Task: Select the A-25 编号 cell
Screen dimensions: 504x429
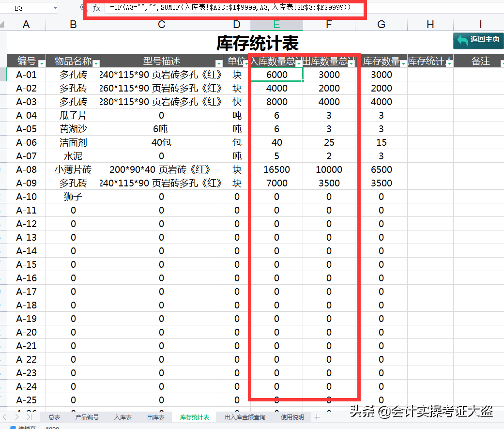Action: pos(26,400)
